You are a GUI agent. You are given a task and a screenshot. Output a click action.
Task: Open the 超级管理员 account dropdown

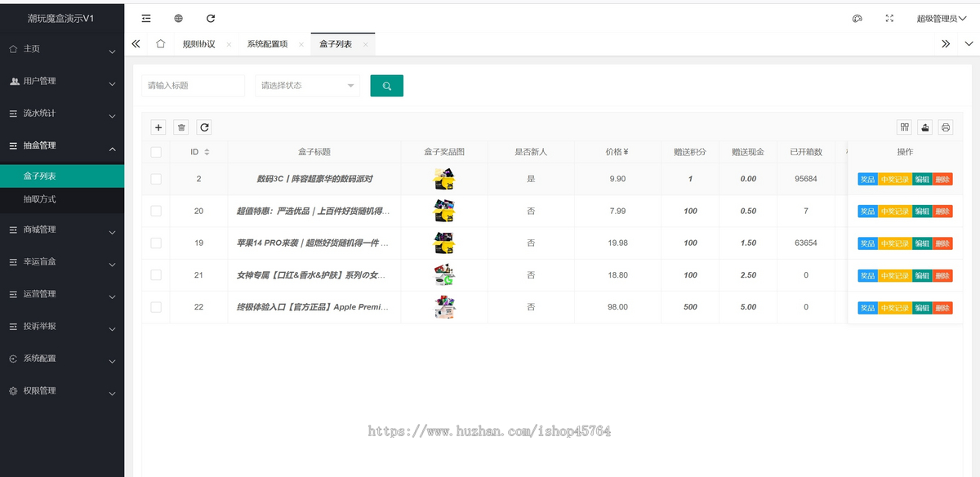tap(941, 18)
